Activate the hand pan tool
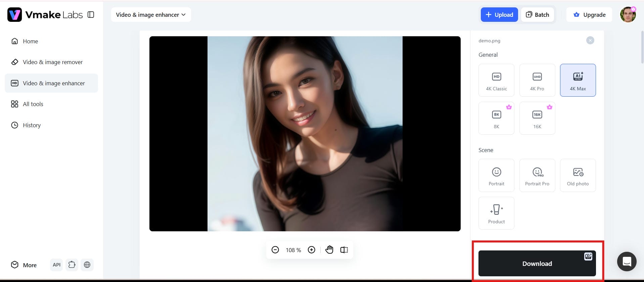This screenshot has height=282, width=644. tap(329, 250)
